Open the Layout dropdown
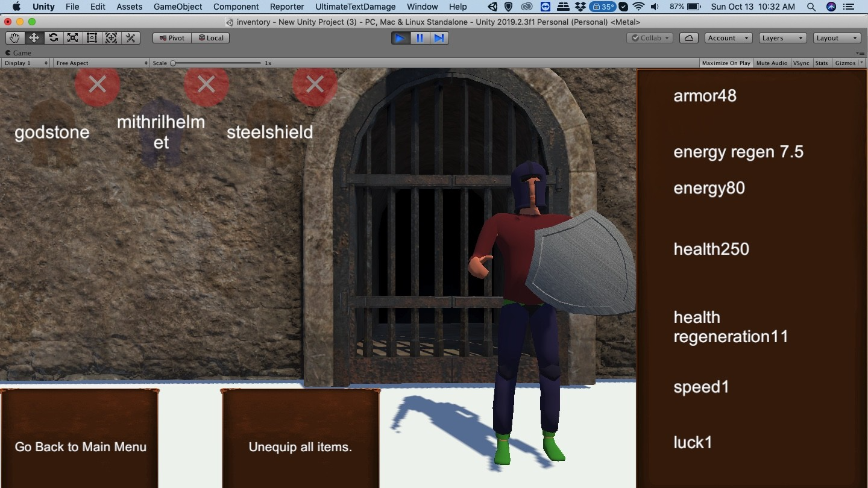The image size is (868, 488). 837,38
